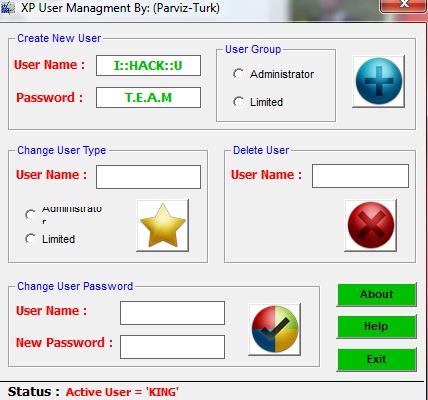
Task: Choose Limited radio under Change User Type
Action: 31,239
